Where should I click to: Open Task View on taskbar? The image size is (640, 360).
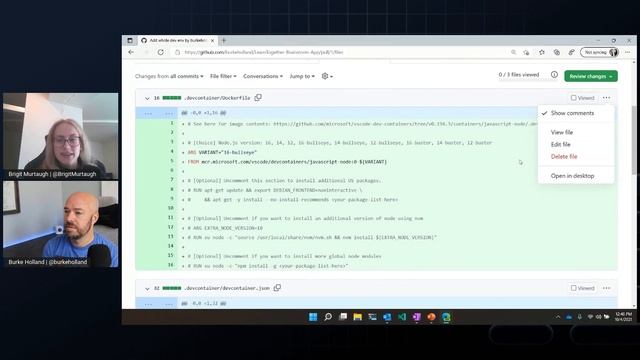click(343, 317)
